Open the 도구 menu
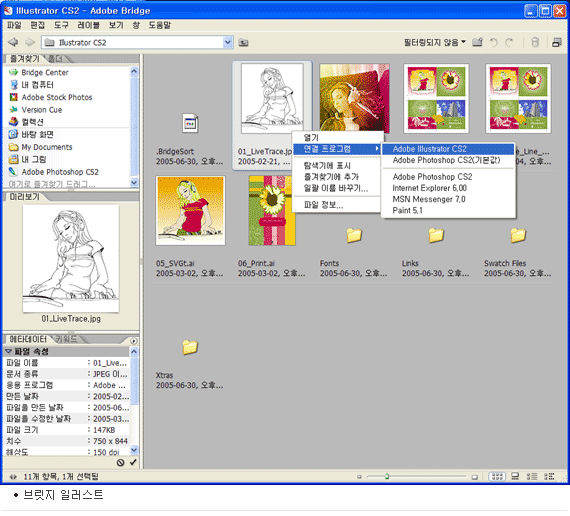 click(61, 25)
